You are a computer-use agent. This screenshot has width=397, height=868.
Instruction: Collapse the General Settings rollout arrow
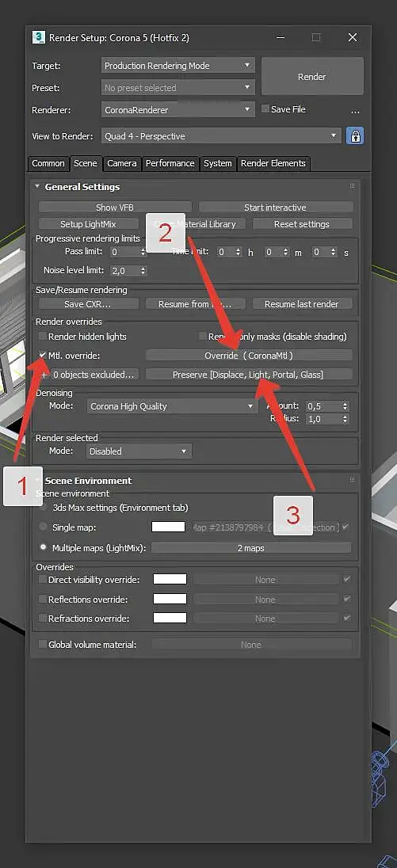pyautogui.click(x=38, y=187)
